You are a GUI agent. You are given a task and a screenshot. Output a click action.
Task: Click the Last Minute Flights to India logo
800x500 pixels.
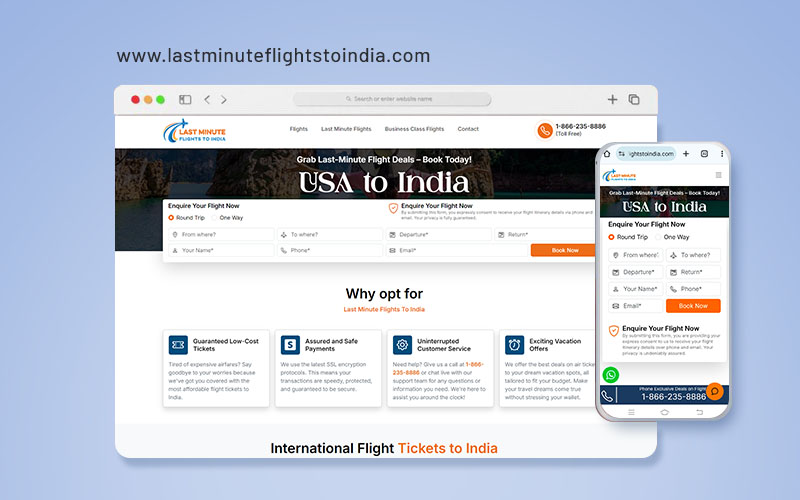click(196, 130)
